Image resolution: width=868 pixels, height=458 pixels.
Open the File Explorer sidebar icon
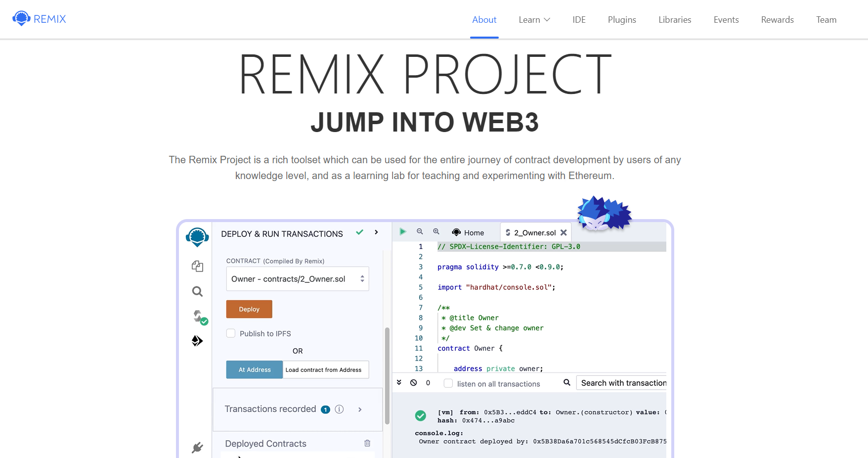click(x=197, y=266)
